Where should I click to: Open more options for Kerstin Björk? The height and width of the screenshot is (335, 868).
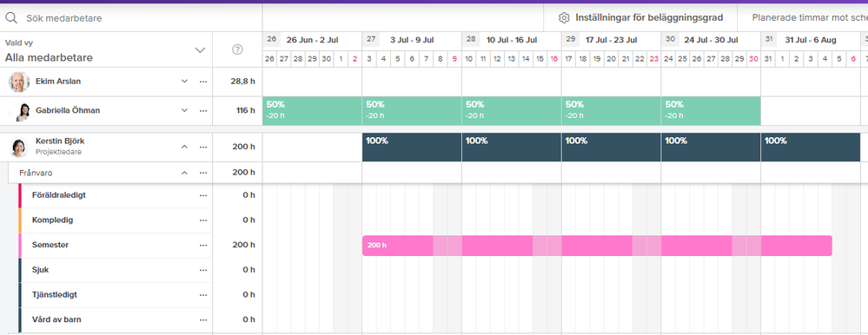click(x=203, y=147)
